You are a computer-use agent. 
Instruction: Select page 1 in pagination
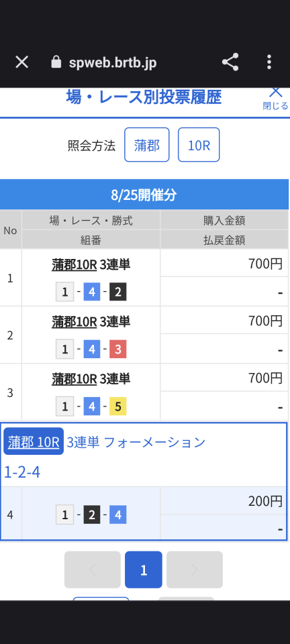pyautogui.click(x=144, y=570)
